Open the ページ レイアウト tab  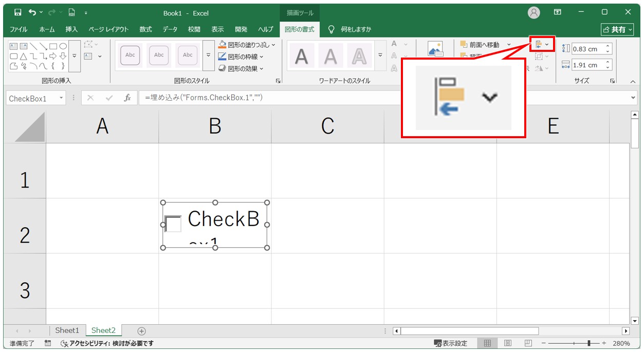[108, 29]
